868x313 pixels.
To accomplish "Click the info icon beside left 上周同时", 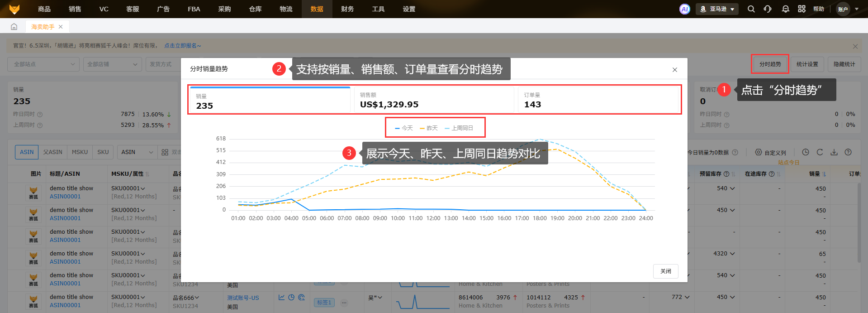I will (40, 125).
